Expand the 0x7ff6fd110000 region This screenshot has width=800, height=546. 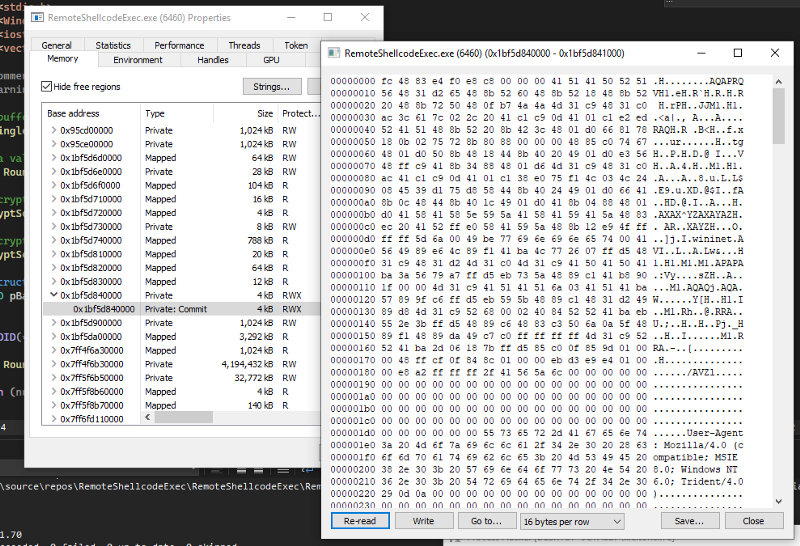(x=54, y=419)
